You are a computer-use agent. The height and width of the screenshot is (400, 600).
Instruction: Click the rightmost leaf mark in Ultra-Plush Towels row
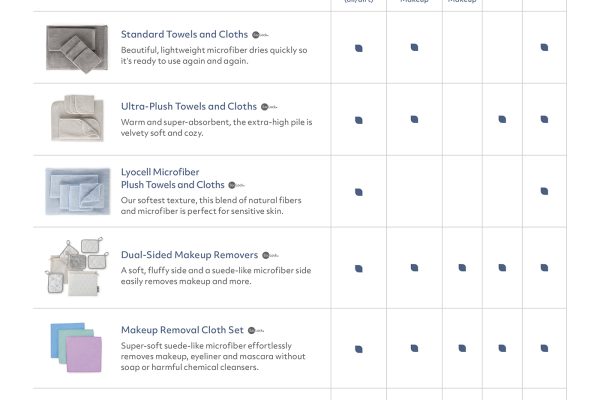pos(544,120)
